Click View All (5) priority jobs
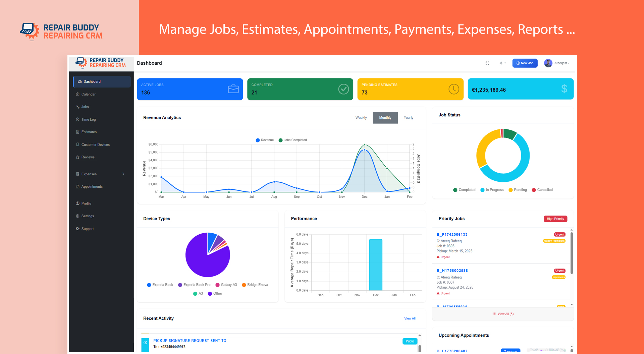Screen dimensions: 644x354 (503, 314)
